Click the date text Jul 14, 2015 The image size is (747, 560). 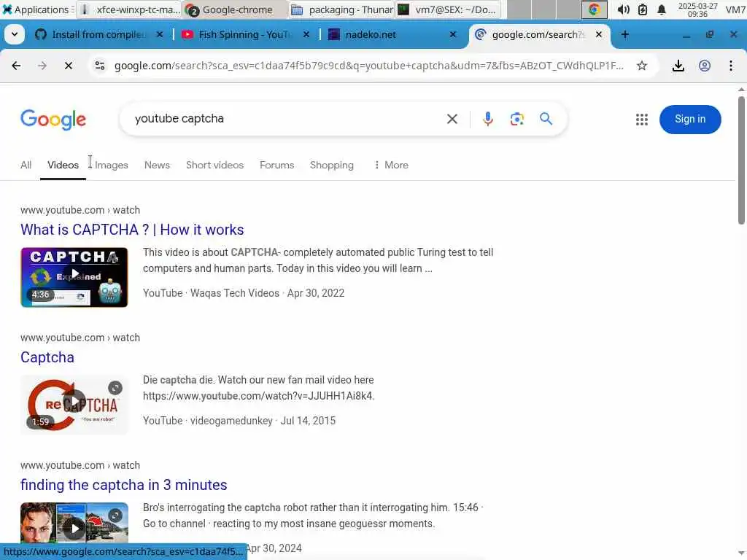(308, 421)
